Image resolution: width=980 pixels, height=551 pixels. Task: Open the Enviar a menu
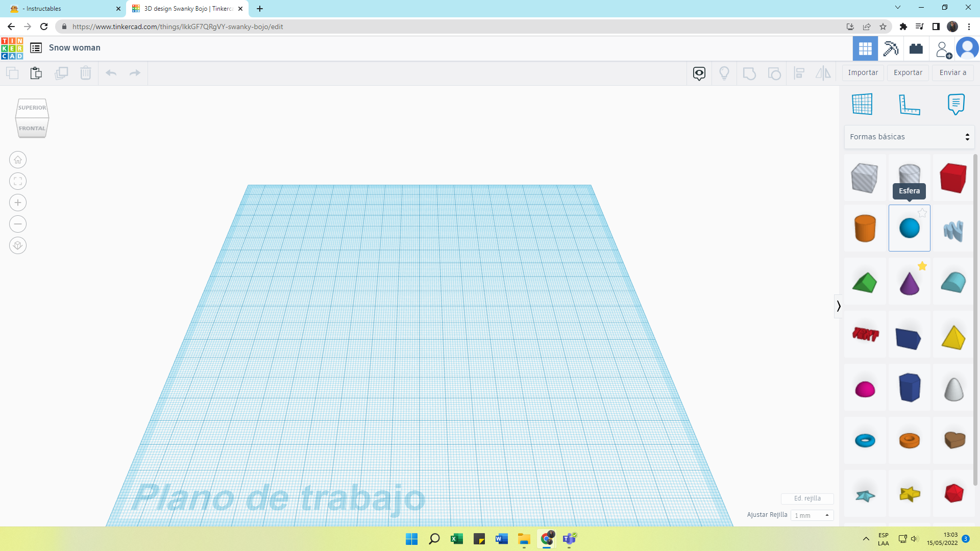tap(952, 72)
